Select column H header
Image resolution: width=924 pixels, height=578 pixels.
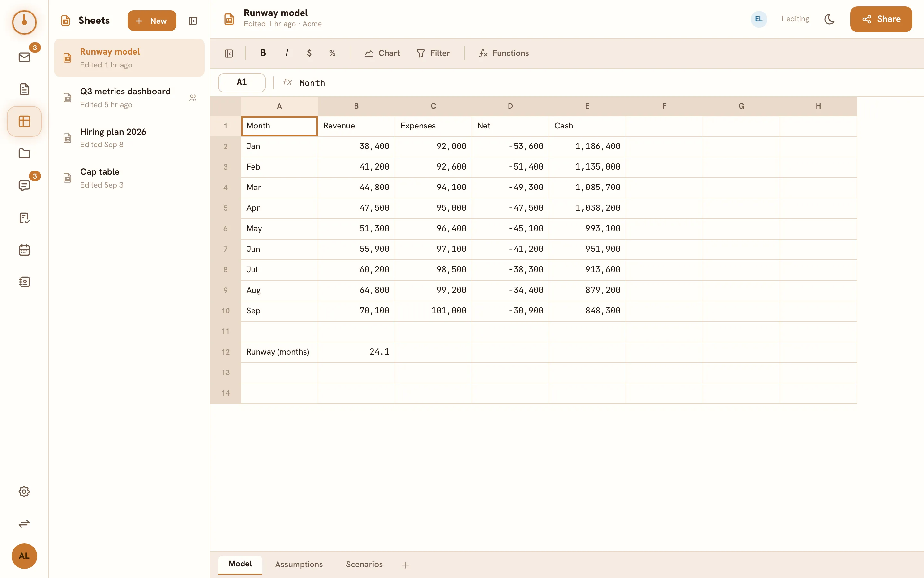click(818, 106)
